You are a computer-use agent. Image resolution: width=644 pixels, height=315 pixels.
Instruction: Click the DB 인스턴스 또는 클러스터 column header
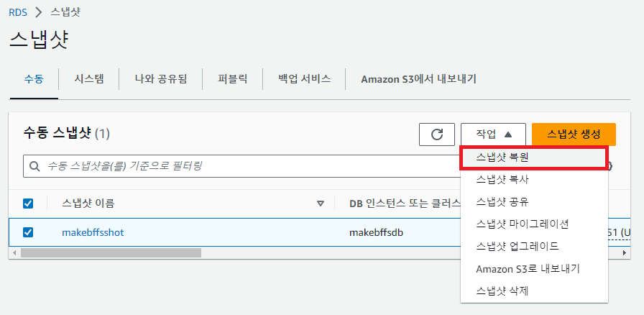pyautogui.click(x=405, y=203)
